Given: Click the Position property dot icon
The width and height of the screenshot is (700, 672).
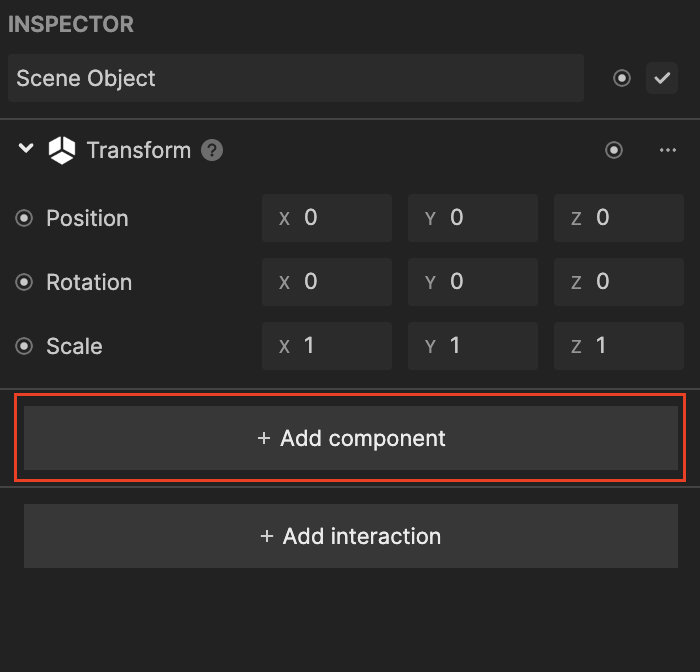Looking at the screenshot, I should pos(25,218).
